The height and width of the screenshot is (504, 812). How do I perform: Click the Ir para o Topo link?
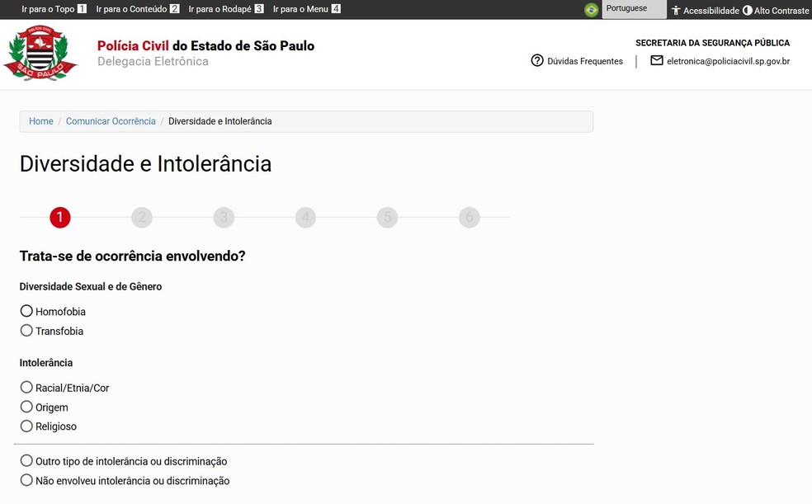click(x=54, y=9)
